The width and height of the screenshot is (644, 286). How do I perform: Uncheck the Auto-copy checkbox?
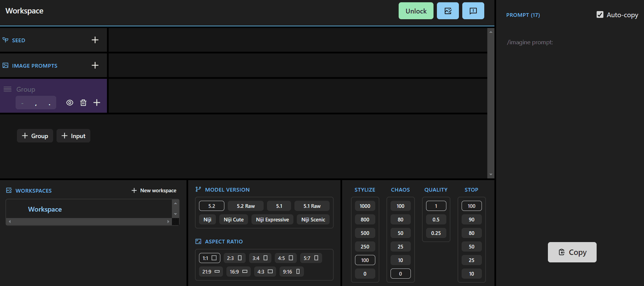point(600,15)
